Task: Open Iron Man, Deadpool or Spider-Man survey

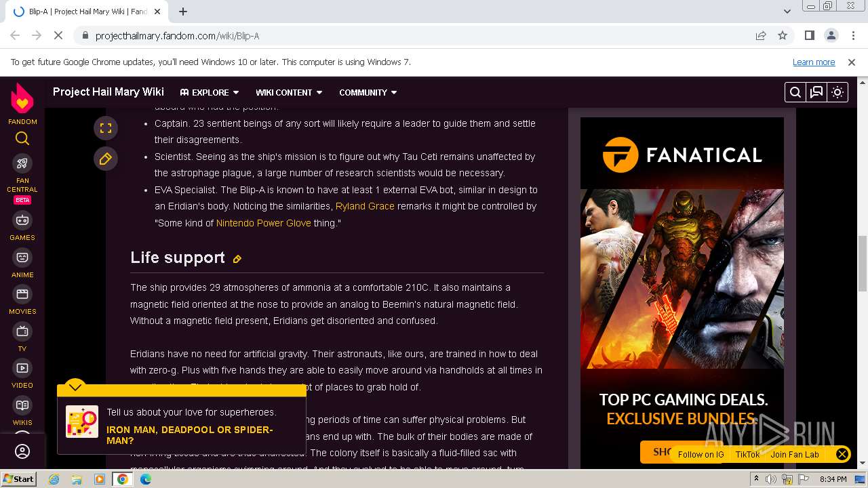Action: pos(190,435)
